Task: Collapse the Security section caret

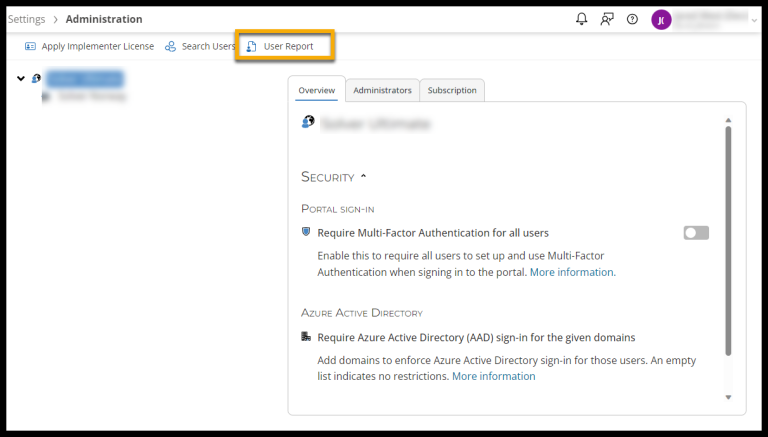Action: coord(363,177)
